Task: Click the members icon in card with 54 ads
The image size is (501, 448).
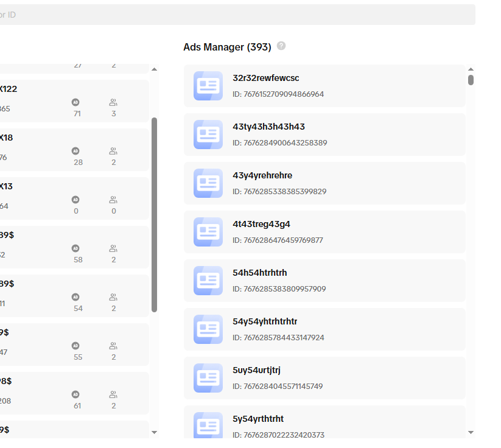Action: [x=113, y=297]
